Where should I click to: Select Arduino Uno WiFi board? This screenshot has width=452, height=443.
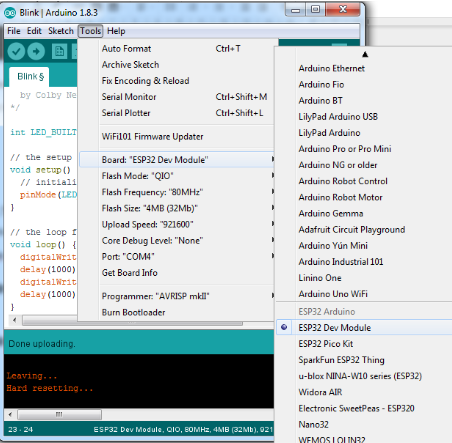coord(364,294)
